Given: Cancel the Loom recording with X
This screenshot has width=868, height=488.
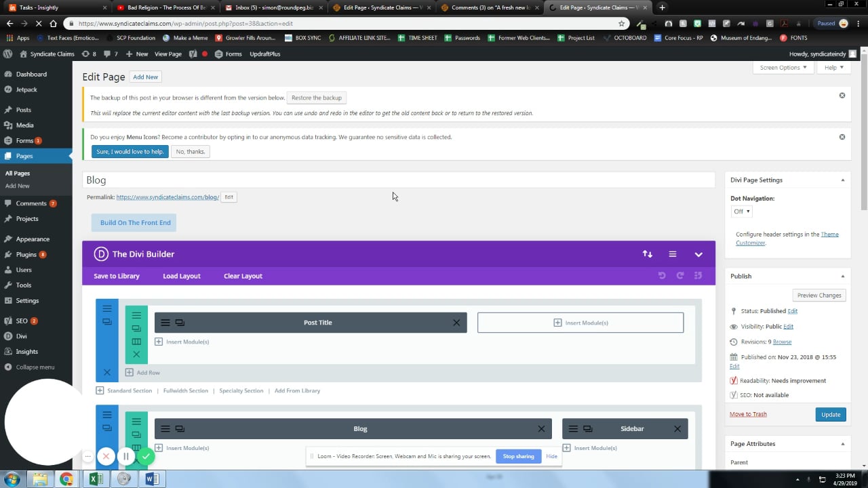Looking at the screenshot, I should pos(106,456).
